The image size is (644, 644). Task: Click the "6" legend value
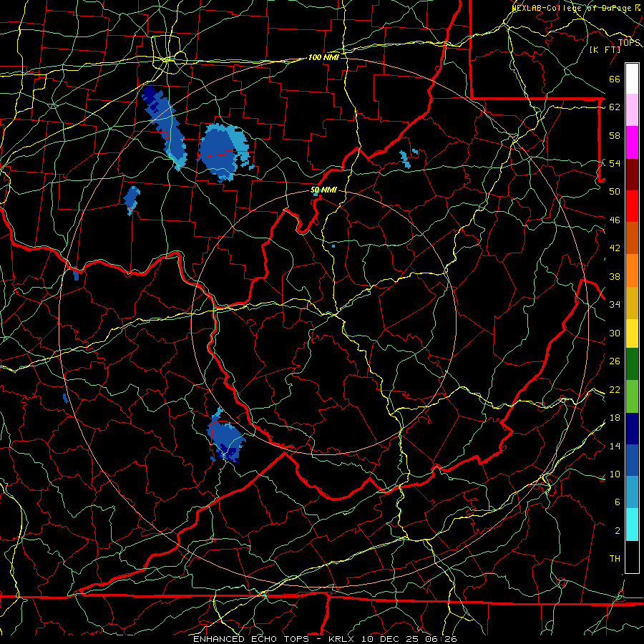click(617, 502)
